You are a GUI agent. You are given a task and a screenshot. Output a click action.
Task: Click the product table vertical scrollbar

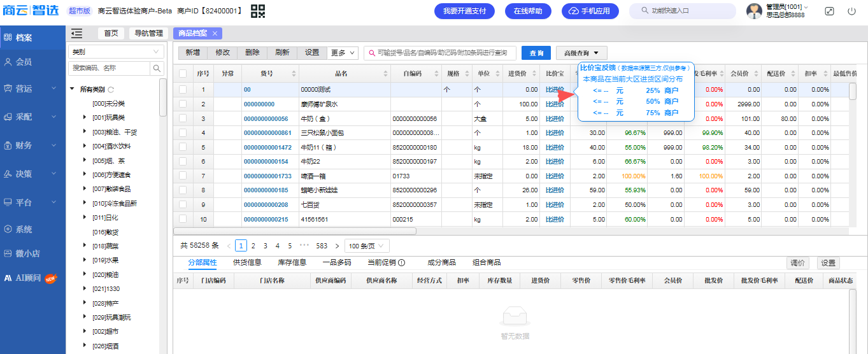point(852,90)
